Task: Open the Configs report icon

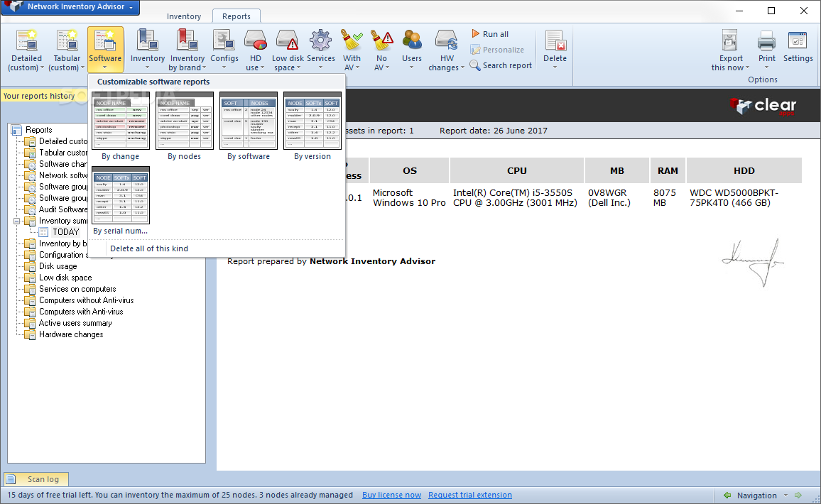Action: (x=224, y=40)
